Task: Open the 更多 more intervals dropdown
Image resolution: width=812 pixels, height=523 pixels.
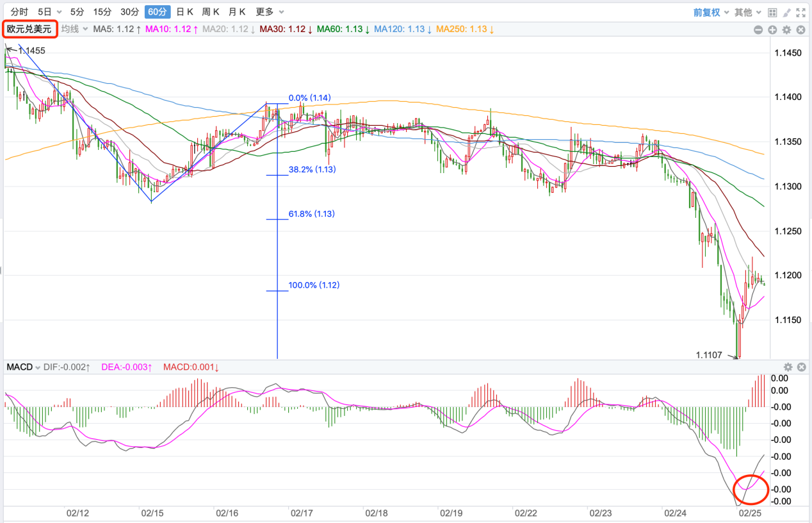Action: [x=270, y=12]
